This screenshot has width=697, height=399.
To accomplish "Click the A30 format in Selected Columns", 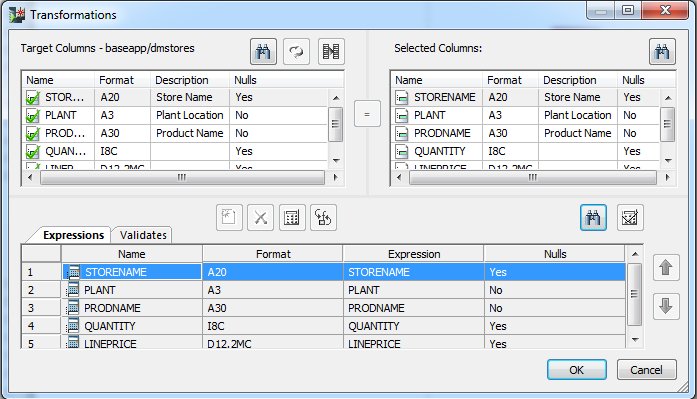I will coord(498,133).
